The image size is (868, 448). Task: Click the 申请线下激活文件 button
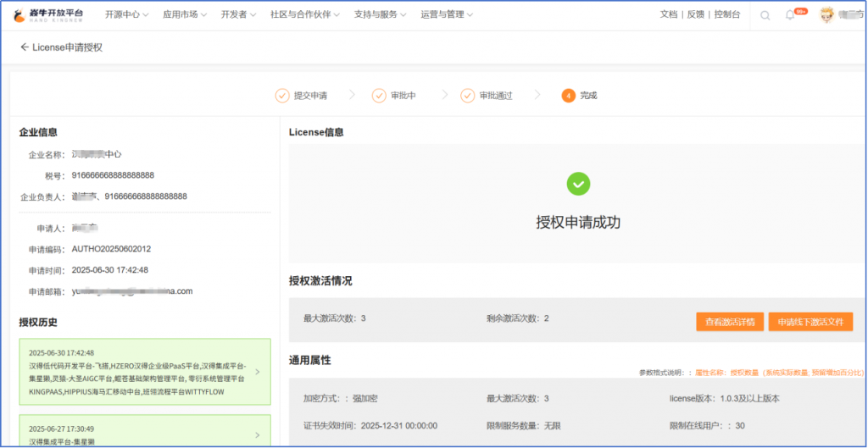point(810,322)
